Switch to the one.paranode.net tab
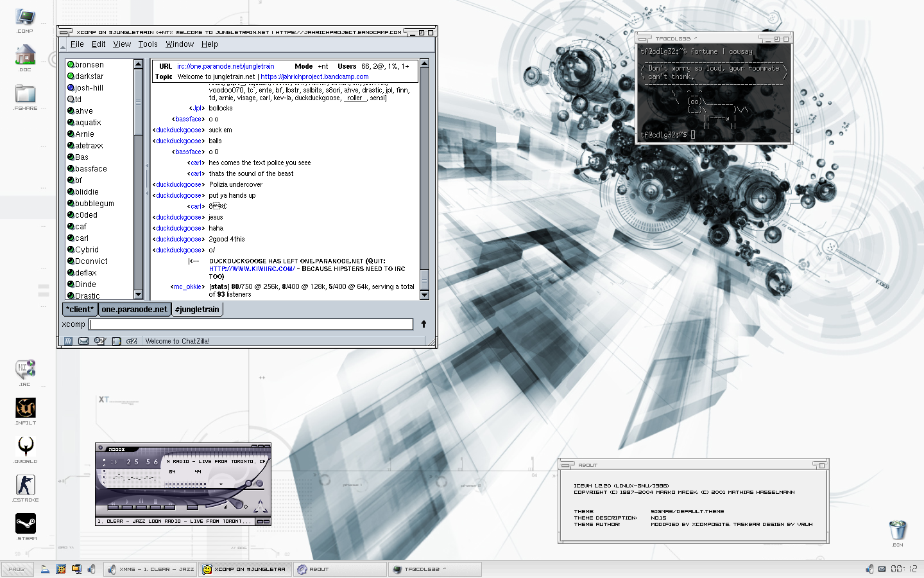Viewport: 924px width, 578px height. 134,310
